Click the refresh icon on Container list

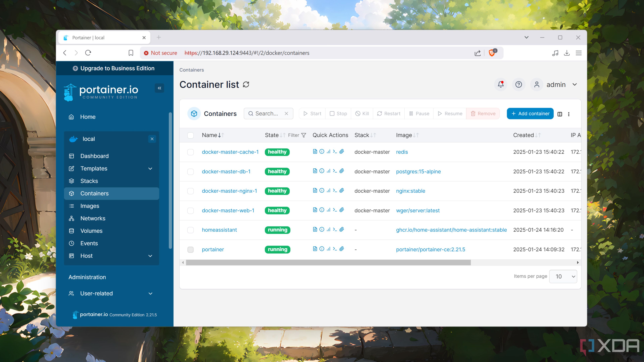click(246, 84)
